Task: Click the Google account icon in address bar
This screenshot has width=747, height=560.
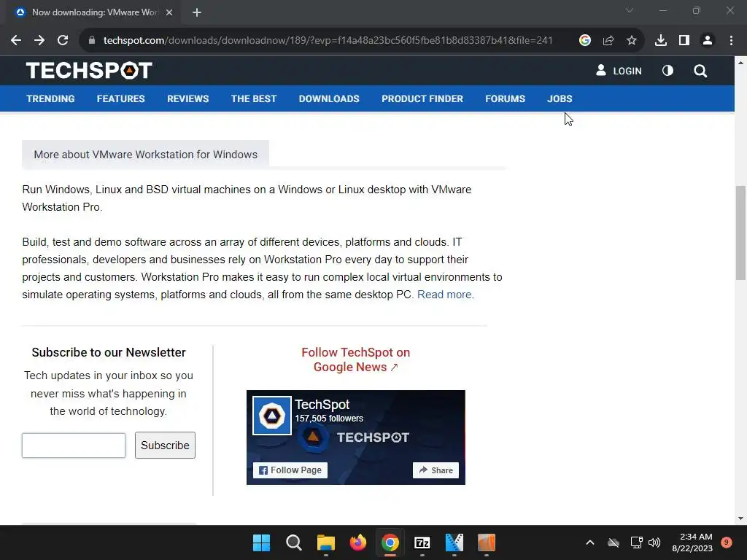Action: 585,41
